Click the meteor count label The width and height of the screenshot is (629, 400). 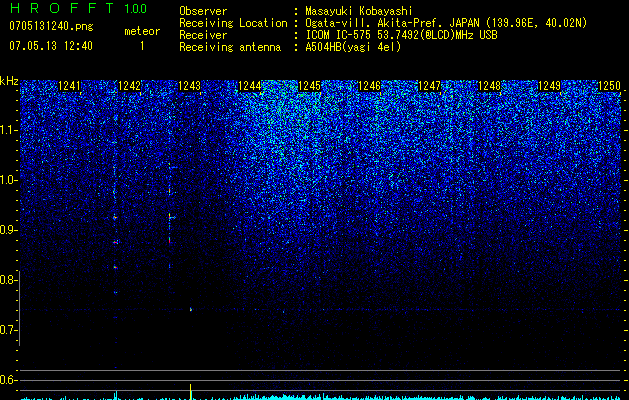coord(142,31)
